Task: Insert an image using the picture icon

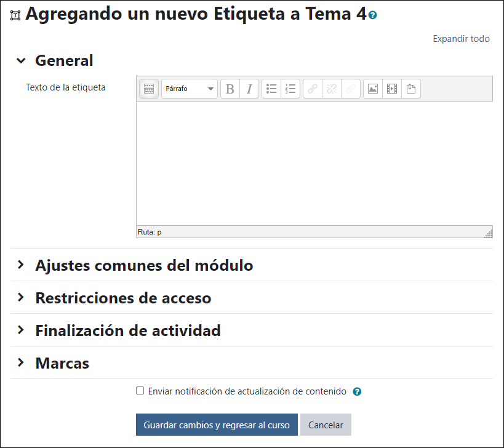Action: pyautogui.click(x=373, y=89)
